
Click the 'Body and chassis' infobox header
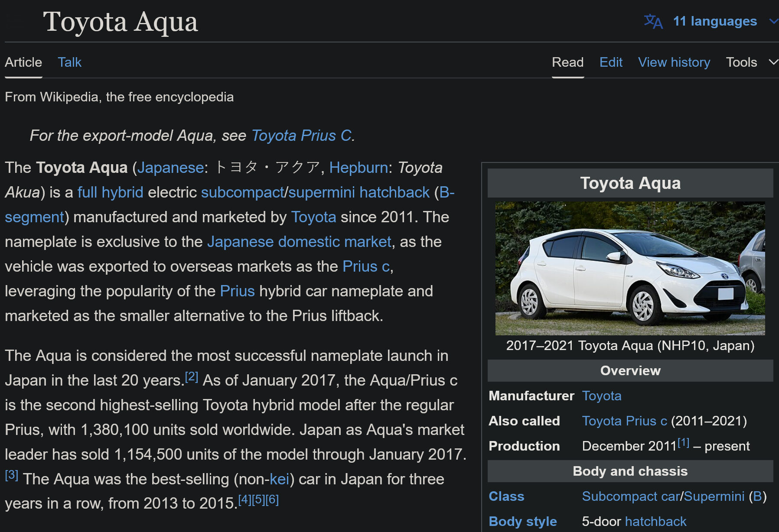click(630, 471)
